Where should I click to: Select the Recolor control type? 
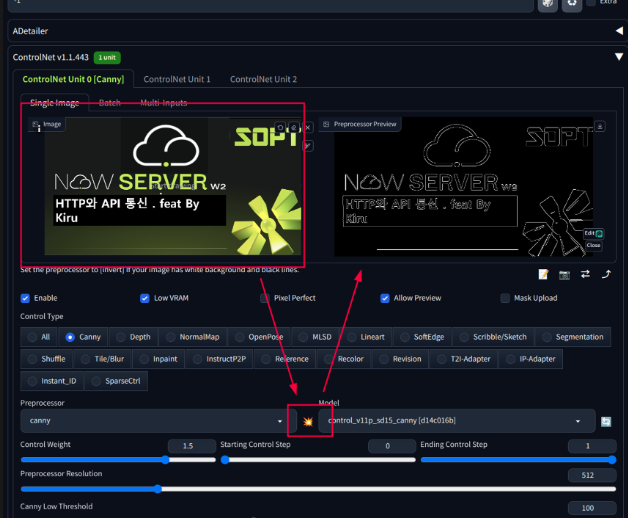coord(344,359)
